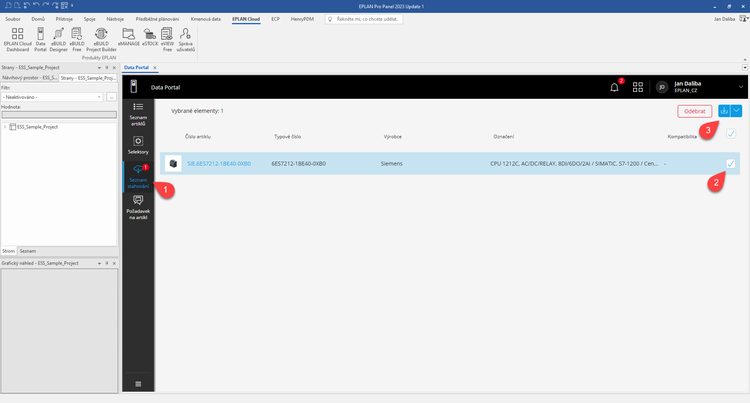Open Požadavek na artikl in sidebar

[x=138, y=207]
